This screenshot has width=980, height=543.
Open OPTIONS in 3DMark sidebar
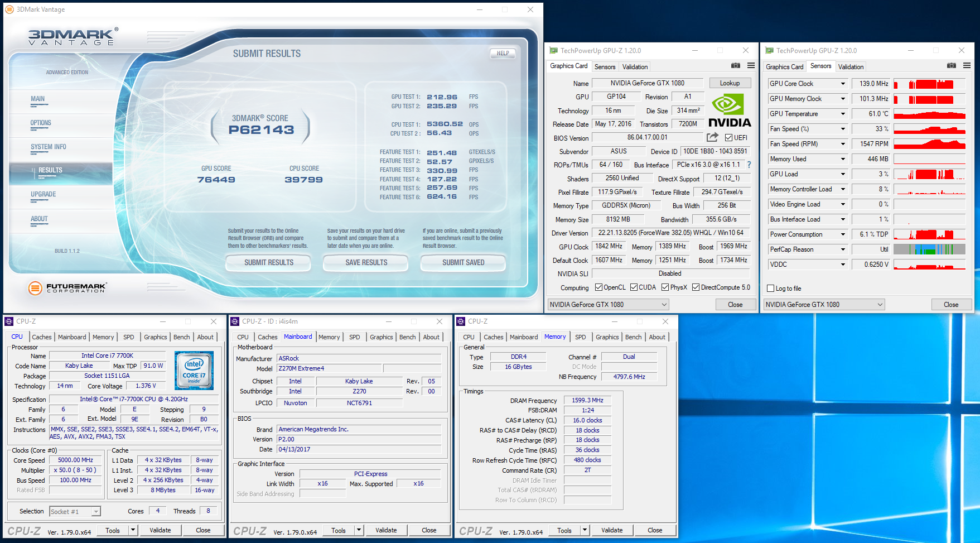[41, 123]
